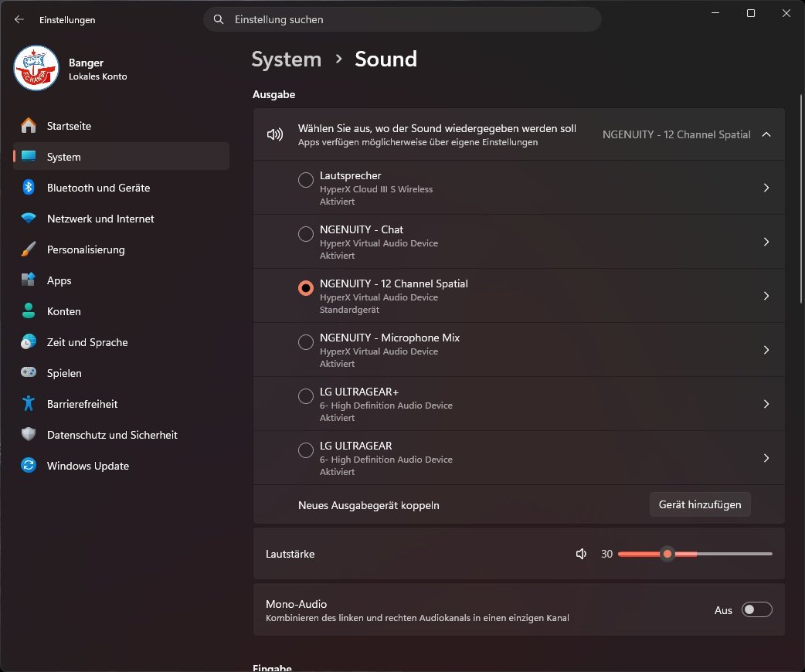Image resolution: width=805 pixels, height=672 pixels.
Task: Click the Barrierefreiheit accessibility icon
Action: click(29, 403)
